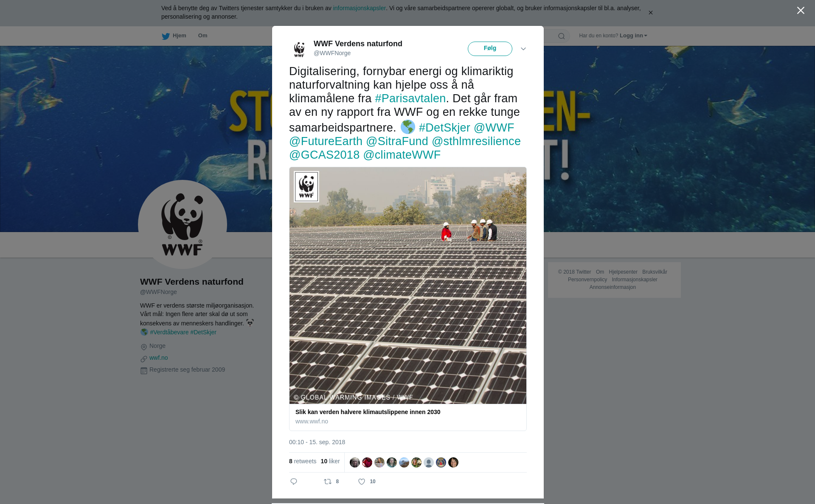
Task: Open the @sthlmresilience mention link
Action: tap(476, 141)
